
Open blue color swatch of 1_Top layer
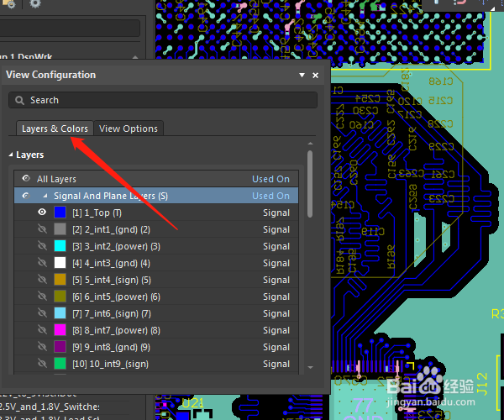click(60, 213)
